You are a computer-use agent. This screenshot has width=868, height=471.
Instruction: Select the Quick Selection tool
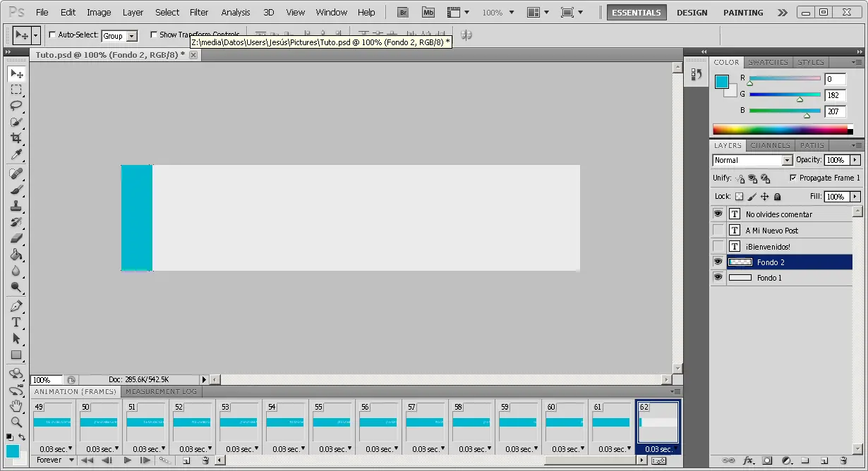click(16, 122)
